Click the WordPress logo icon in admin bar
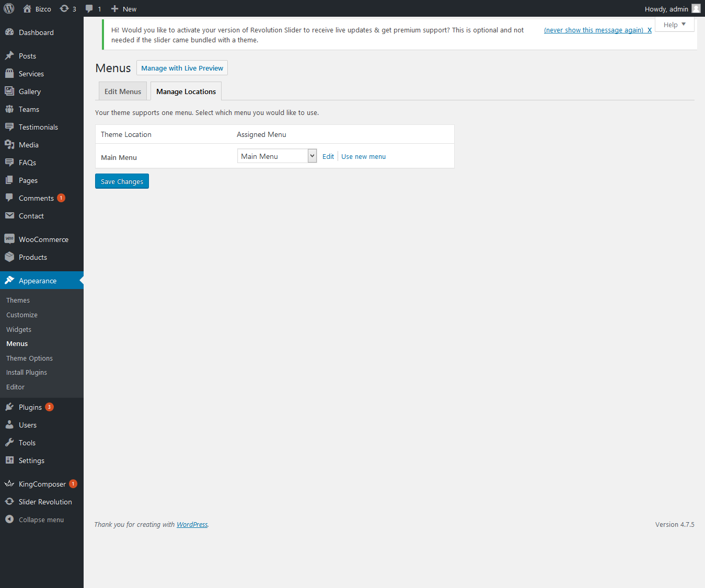 [9, 9]
